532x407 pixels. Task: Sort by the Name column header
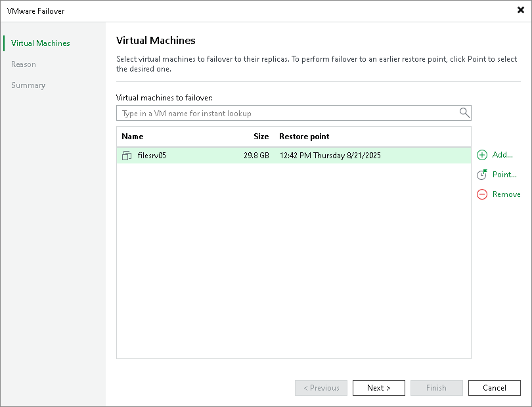coord(133,137)
